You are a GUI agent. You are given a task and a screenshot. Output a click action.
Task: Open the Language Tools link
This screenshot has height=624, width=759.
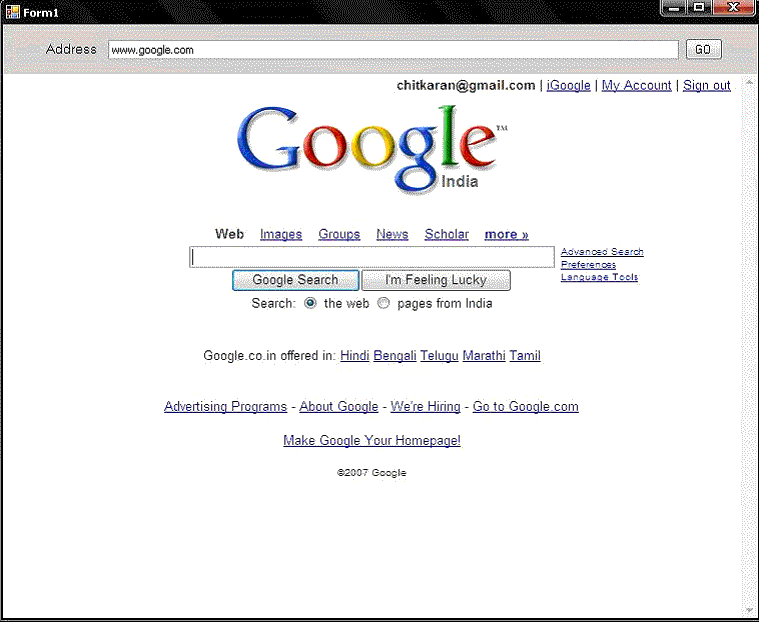599,277
